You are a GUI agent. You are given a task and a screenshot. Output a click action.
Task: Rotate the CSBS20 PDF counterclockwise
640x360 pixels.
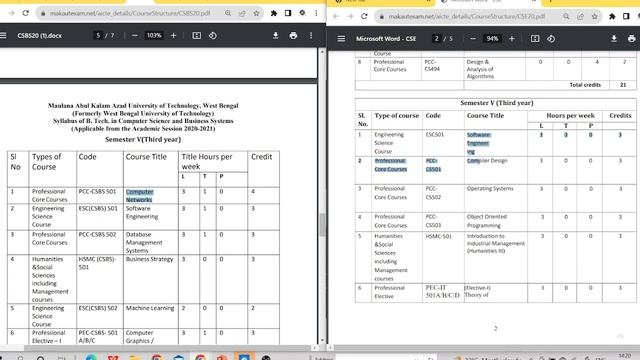[213, 36]
